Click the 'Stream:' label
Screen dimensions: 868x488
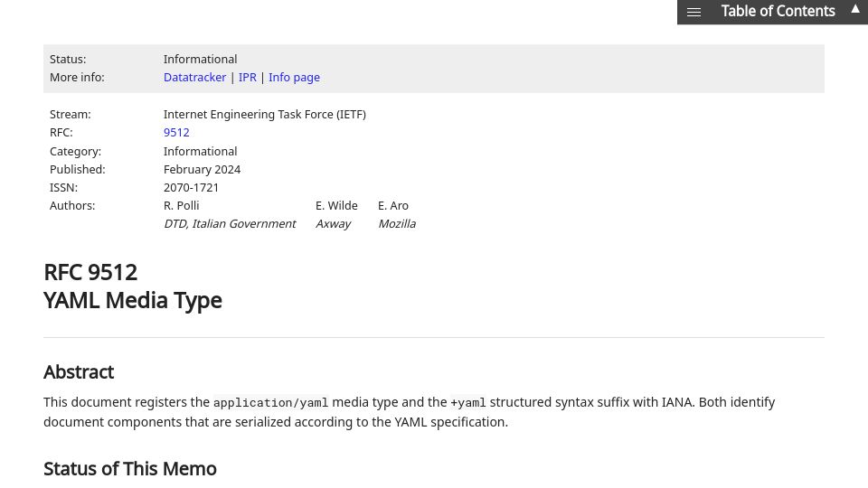[x=71, y=115]
